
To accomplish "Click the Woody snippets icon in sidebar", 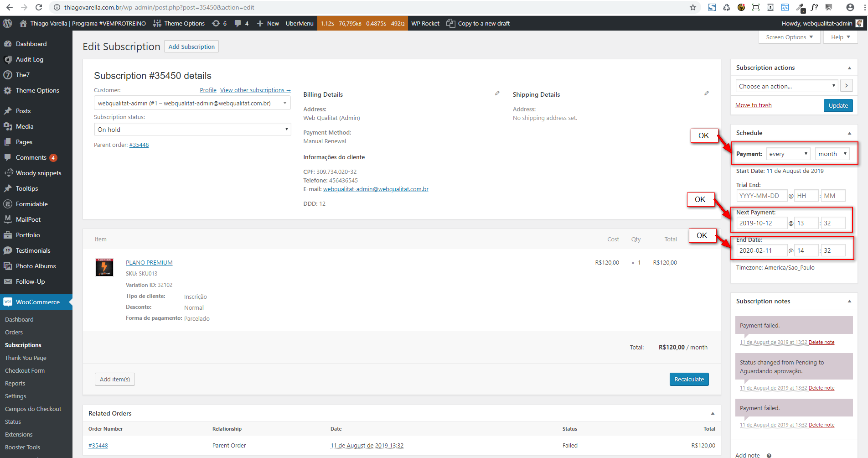I will (x=8, y=173).
